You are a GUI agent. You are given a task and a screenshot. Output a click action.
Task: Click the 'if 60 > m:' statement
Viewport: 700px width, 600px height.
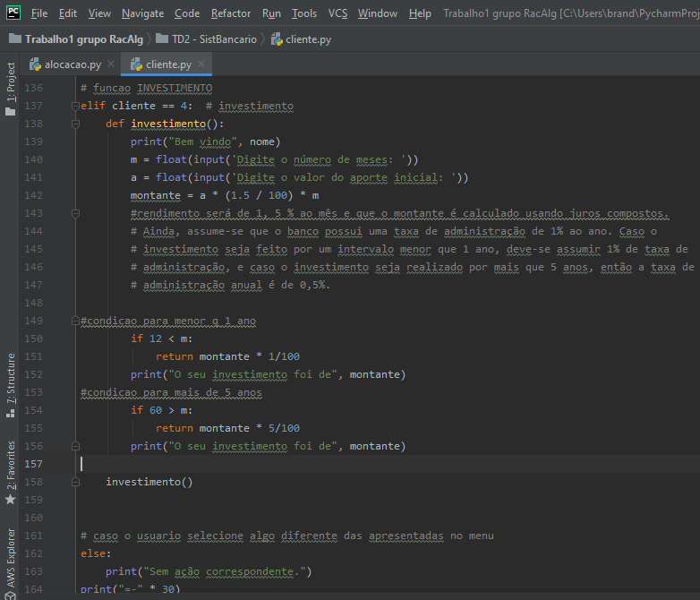coord(162,410)
